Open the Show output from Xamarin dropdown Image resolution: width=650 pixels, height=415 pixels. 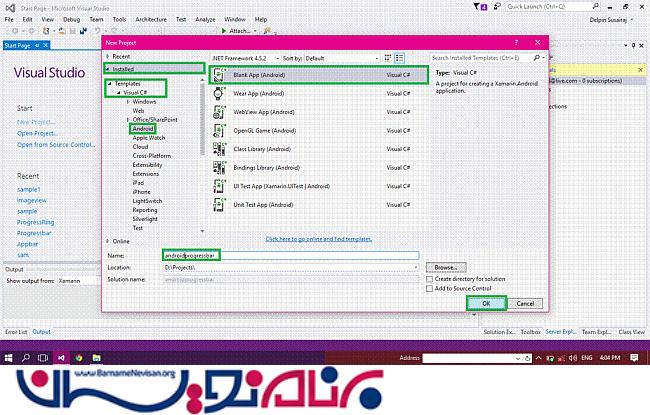(x=78, y=281)
